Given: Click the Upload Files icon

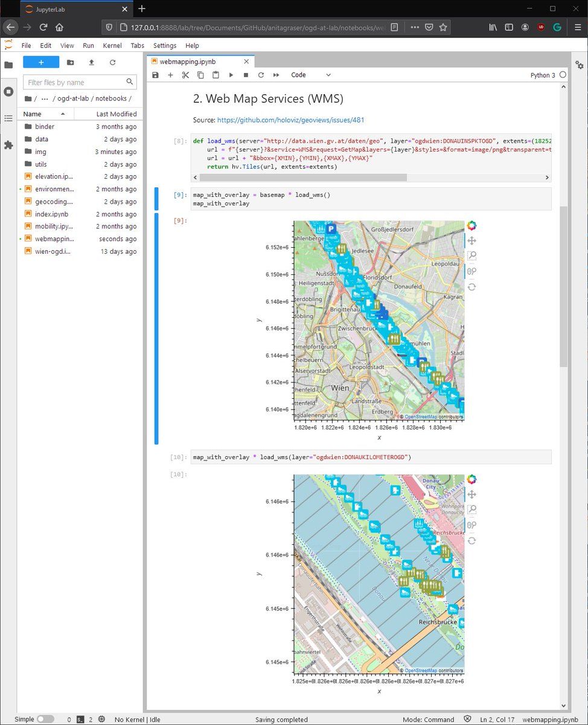Looking at the screenshot, I should coord(91,62).
